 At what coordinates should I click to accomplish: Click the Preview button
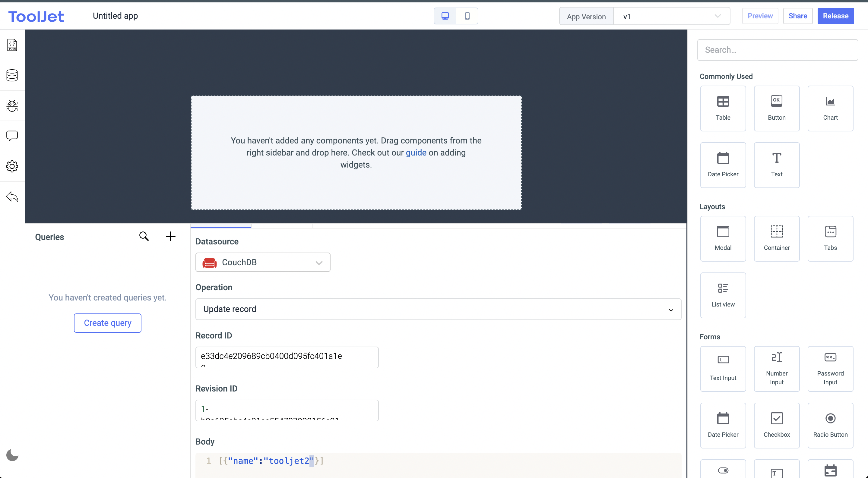pos(760,16)
